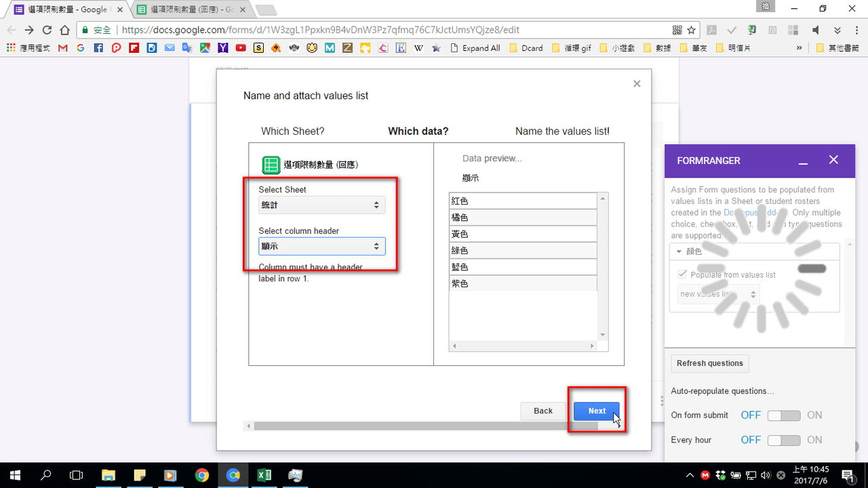Image resolution: width=868 pixels, height=488 pixels.
Task: Open the Yahoo bookmark
Action: [223, 48]
